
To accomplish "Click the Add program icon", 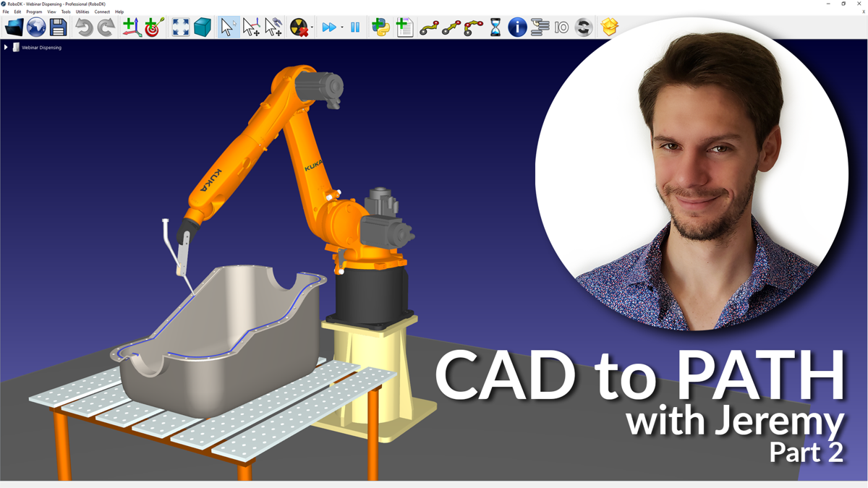I will (404, 27).
